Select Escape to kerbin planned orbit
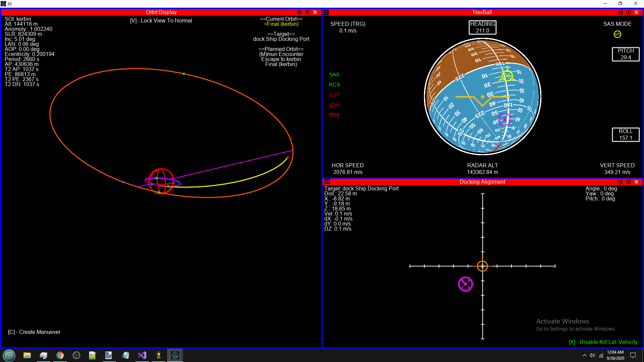Viewport: 644px width, 362px height. pyautogui.click(x=281, y=59)
